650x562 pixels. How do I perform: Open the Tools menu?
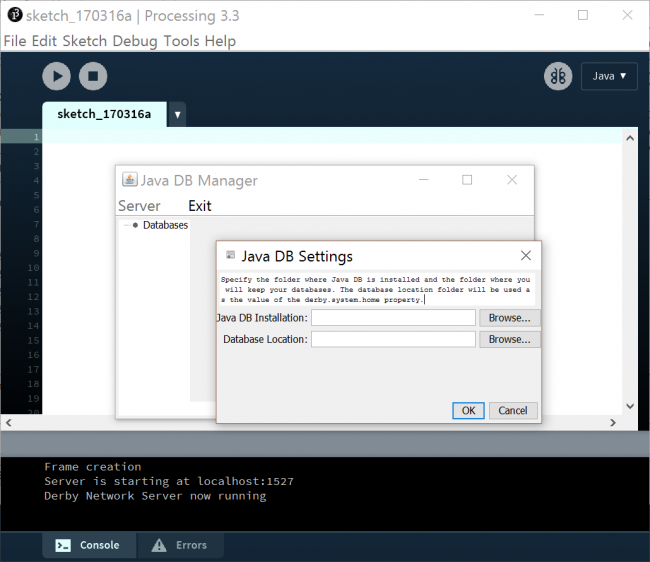click(x=181, y=41)
